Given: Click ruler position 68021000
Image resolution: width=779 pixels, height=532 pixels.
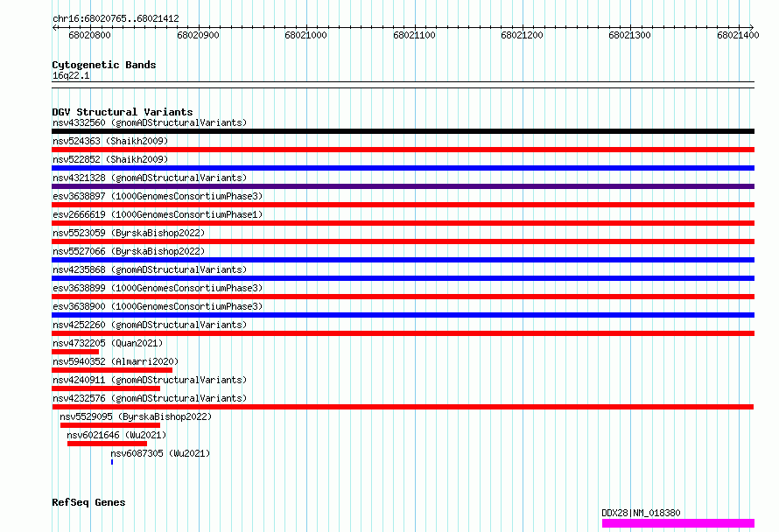Looking at the screenshot, I should pyautogui.click(x=305, y=35).
